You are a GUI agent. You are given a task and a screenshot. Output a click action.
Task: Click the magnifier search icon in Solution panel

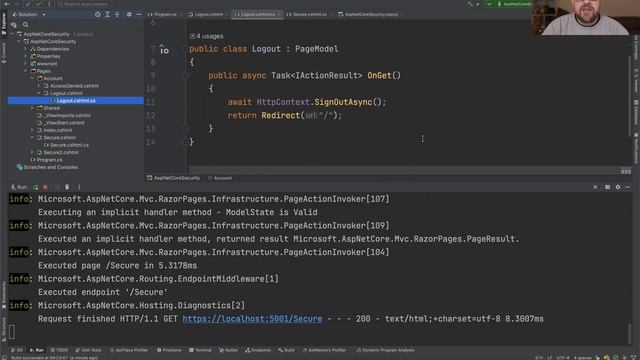point(25,25)
